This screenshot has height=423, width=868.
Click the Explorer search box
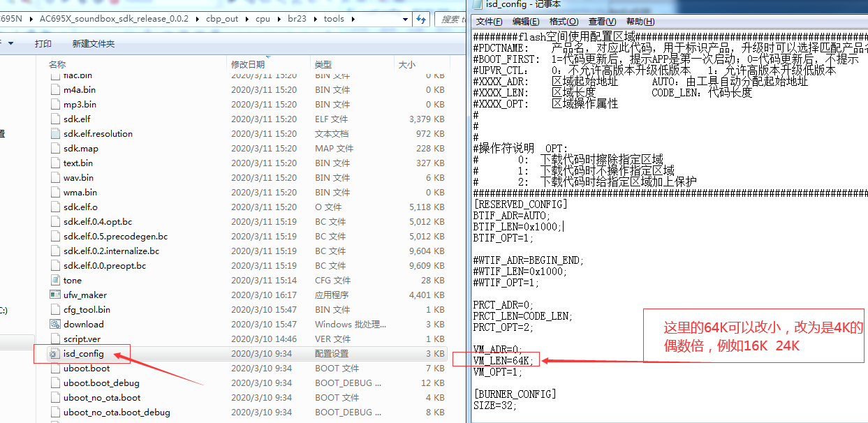coord(451,19)
